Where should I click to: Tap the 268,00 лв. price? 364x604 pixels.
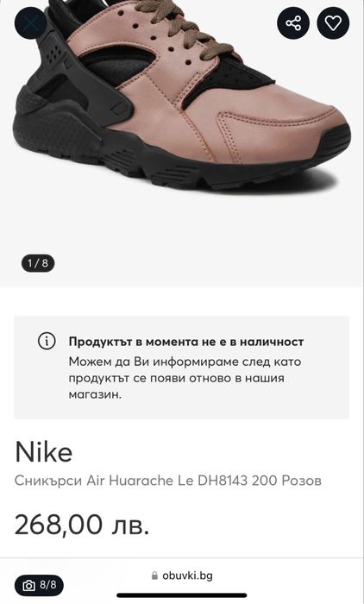(82, 525)
